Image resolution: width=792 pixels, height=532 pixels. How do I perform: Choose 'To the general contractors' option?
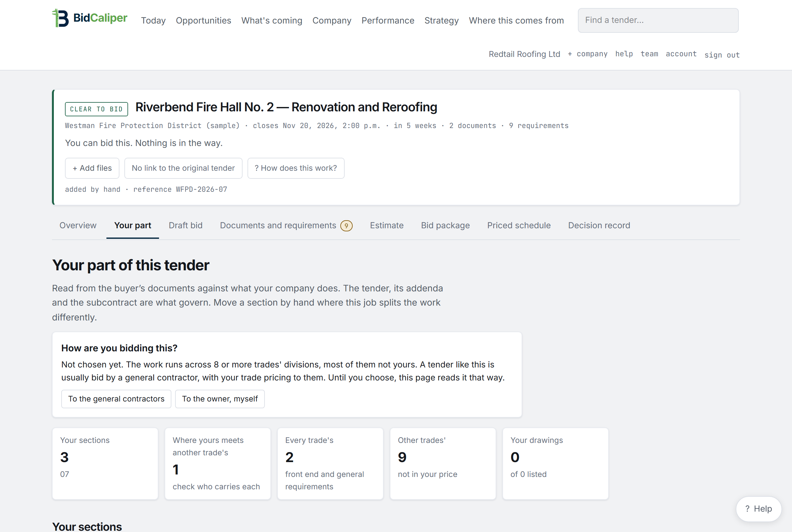[116, 399]
